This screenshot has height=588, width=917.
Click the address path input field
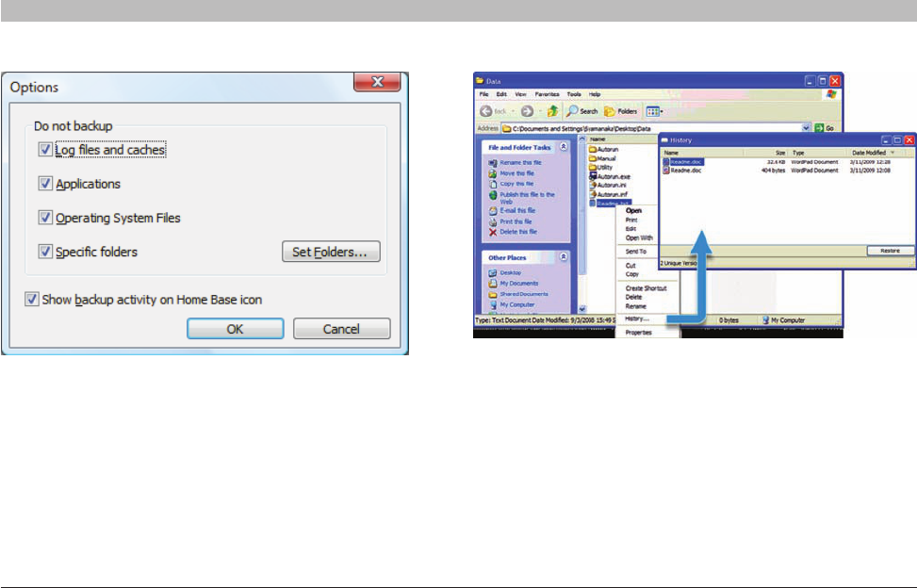[655, 128]
